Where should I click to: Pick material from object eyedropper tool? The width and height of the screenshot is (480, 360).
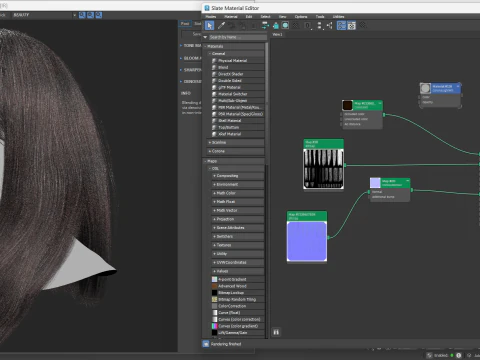(221, 25)
